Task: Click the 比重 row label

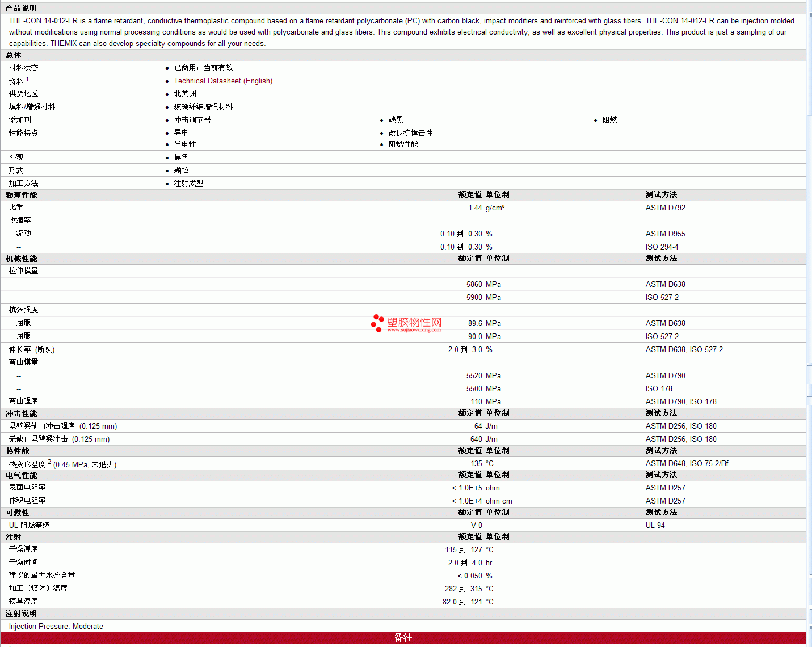Action: (x=16, y=208)
